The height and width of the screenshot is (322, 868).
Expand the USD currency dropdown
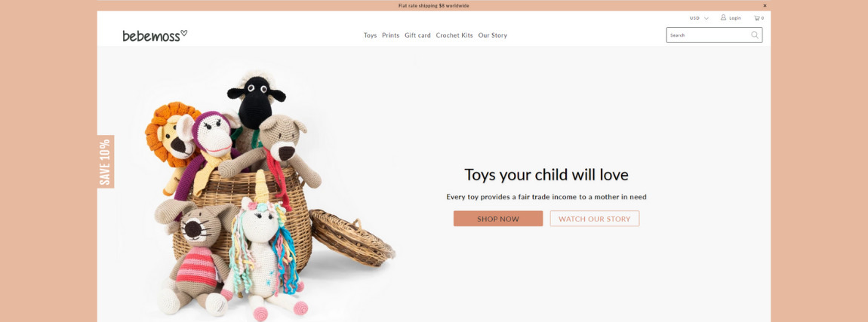699,18
